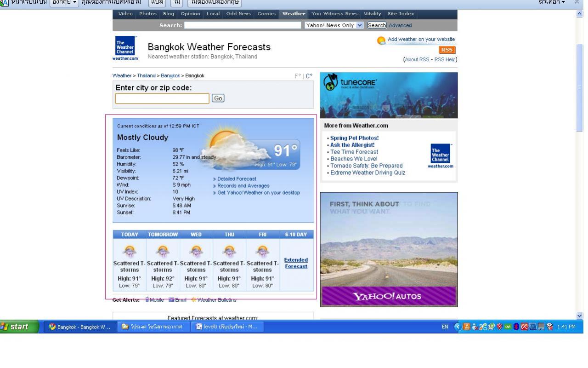Open the Extended Forecast link

(296, 263)
